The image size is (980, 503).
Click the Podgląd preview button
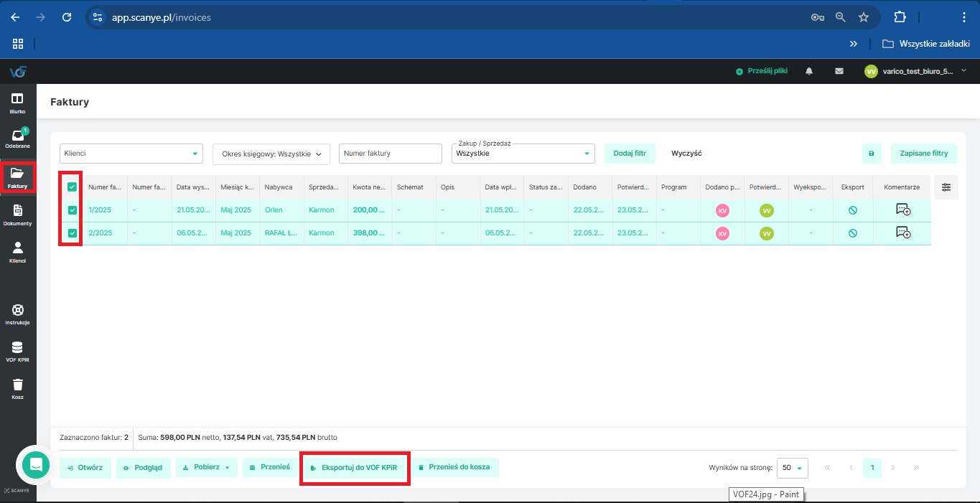point(144,467)
